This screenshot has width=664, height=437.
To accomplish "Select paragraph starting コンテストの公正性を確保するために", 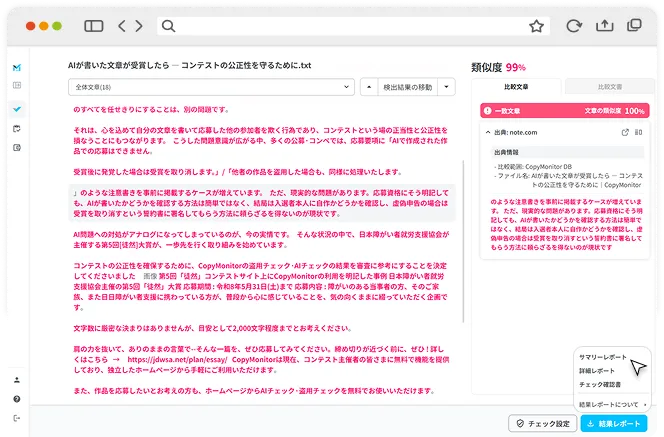I will click(x=260, y=287).
